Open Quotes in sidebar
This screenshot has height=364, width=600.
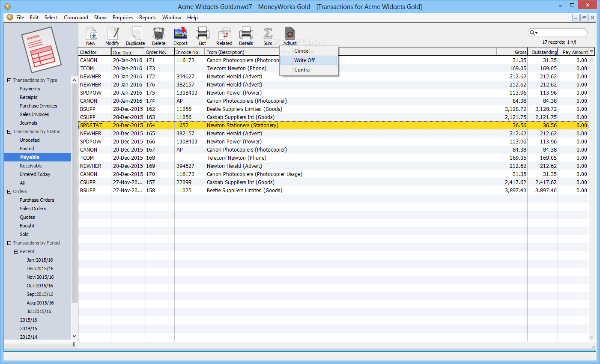(27, 217)
